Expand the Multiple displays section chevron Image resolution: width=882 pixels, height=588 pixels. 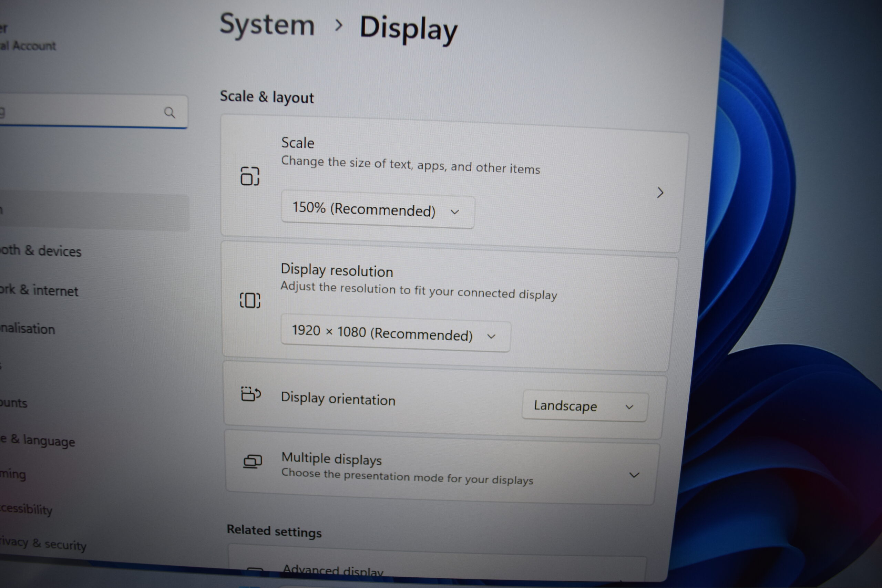[x=634, y=475]
